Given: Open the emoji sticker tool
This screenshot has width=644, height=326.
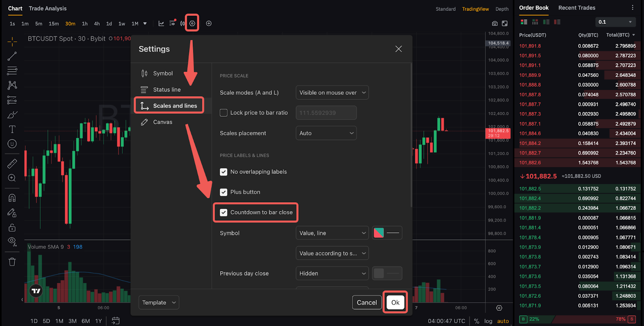Looking at the screenshot, I should click(x=12, y=144).
